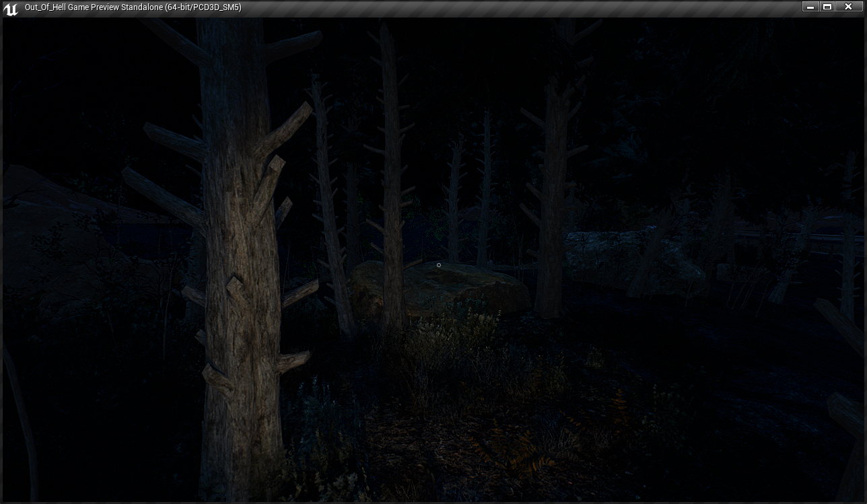This screenshot has height=504, width=867.
Task: Click the leaf-covered ground at bottom center
Action: coord(417,458)
